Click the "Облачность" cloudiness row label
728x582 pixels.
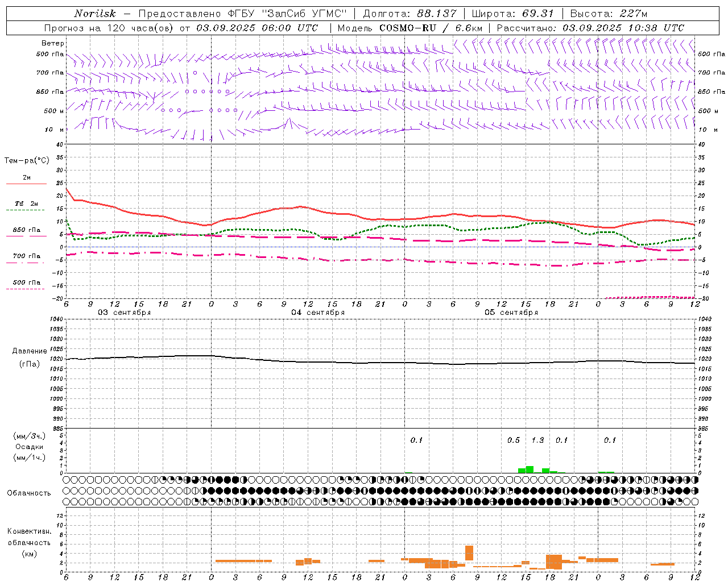29,493
